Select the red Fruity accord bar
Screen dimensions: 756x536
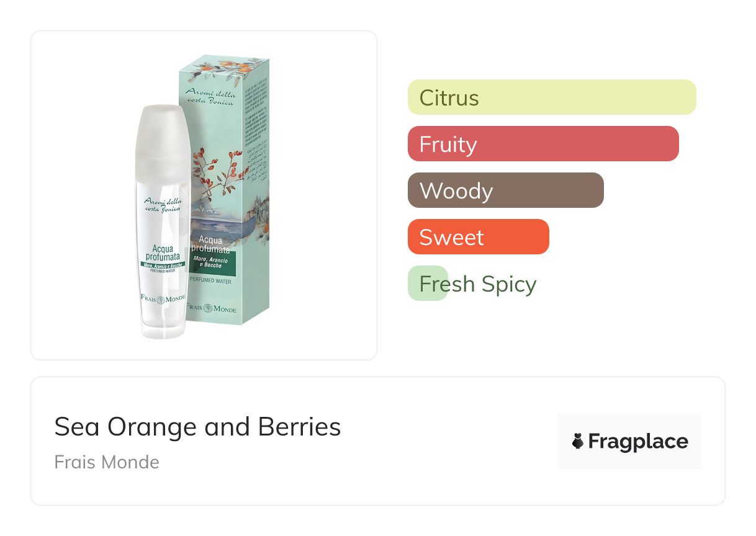[543, 144]
